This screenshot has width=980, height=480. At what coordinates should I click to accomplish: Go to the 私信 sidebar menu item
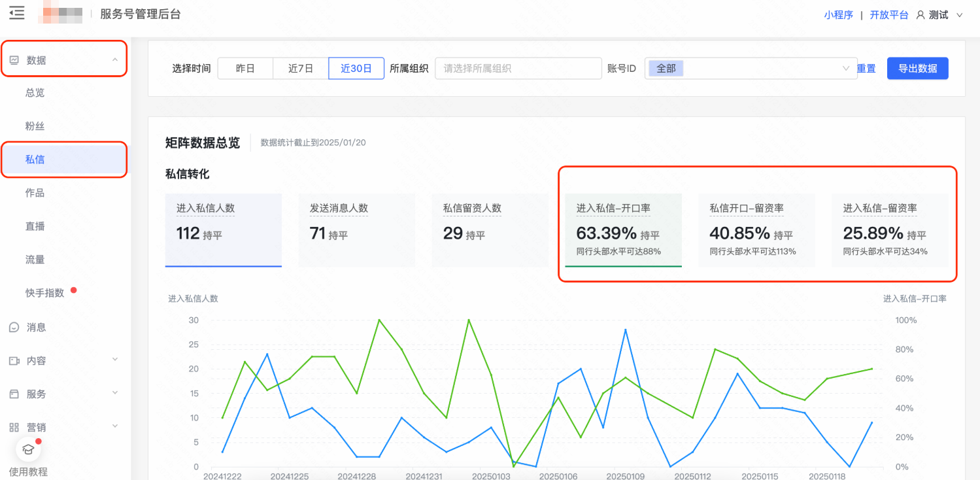click(x=35, y=159)
